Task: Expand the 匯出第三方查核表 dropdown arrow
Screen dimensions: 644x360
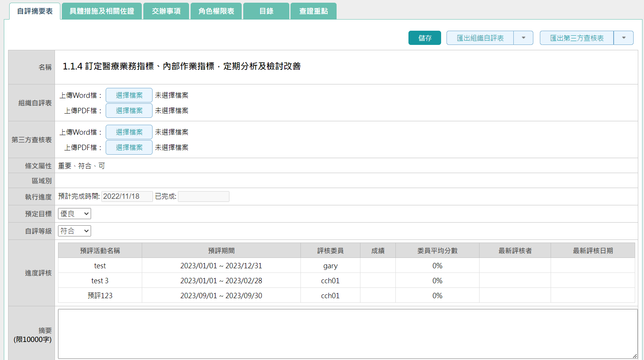Action: tap(624, 38)
